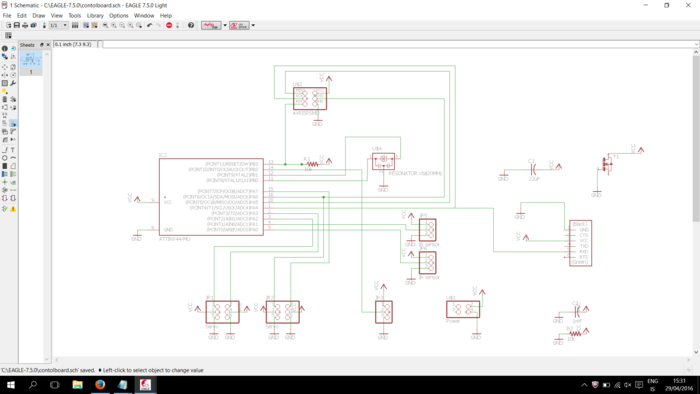Run the ERC check tool
Image resolution: width=700 pixels, height=394 pixels.
tap(4, 208)
